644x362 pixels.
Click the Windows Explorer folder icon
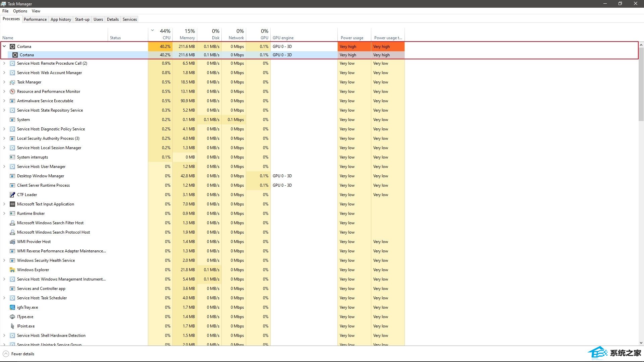[12, 270]
